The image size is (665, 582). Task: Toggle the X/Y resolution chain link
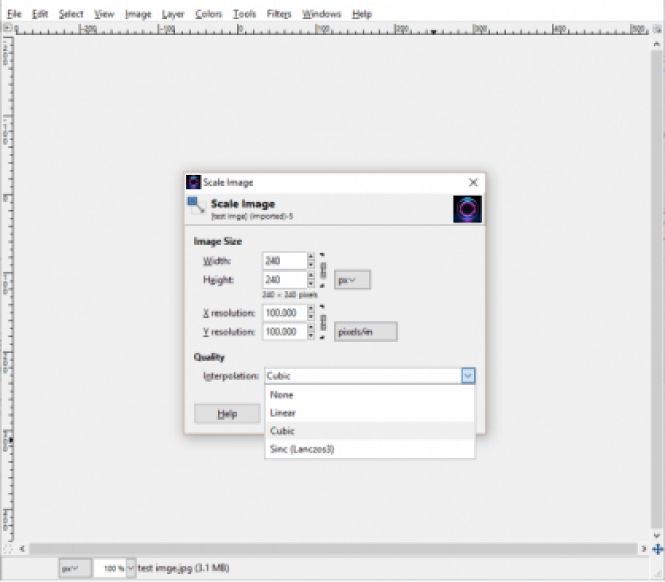[x=323, y=322]
